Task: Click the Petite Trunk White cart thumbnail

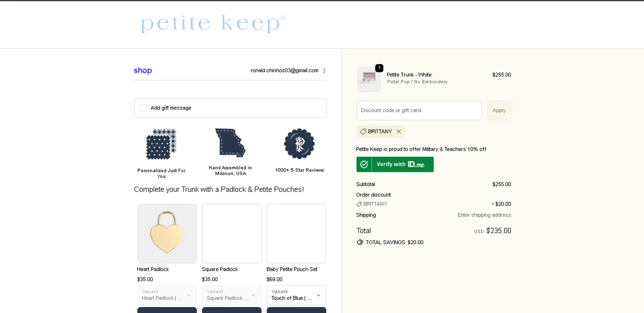Action: click(x=369, y=79)
